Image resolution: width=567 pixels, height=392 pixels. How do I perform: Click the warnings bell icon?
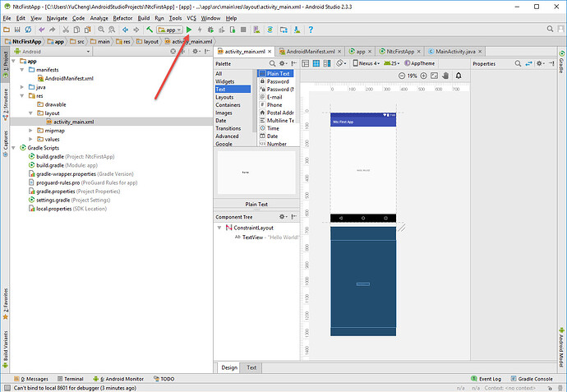coord(459,76)
